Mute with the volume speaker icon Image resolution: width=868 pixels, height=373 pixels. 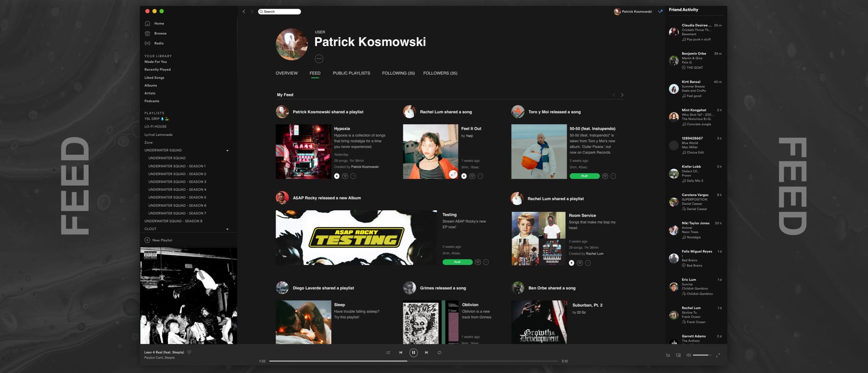688,355
